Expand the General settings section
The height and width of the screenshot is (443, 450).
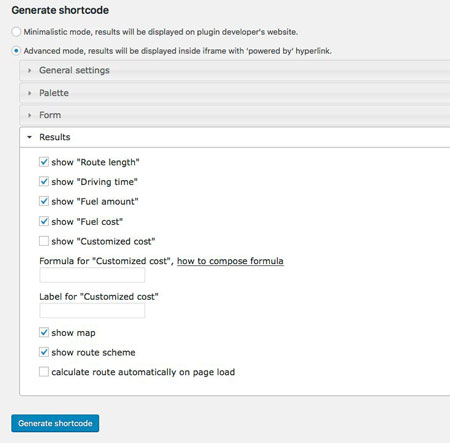[x=235, y=70]
